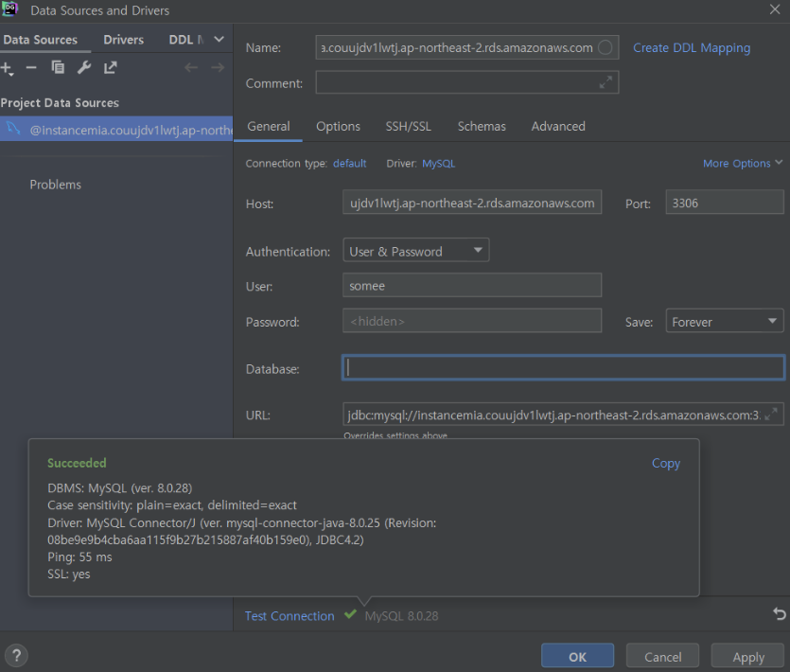Image resolution: width=790 pixels, height=672 pixels.
Task: Expand the More Options menu
Action: coord(743,164)
